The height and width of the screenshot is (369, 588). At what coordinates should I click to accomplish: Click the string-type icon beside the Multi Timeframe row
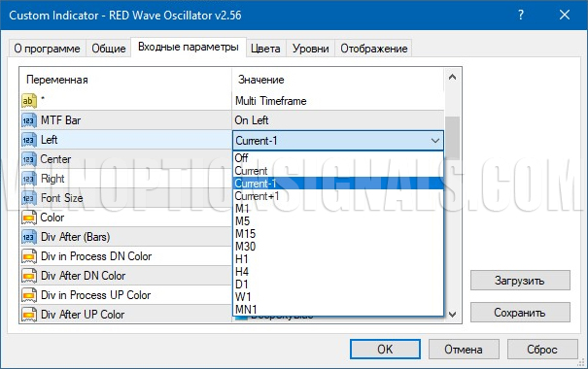coord(29,101)
